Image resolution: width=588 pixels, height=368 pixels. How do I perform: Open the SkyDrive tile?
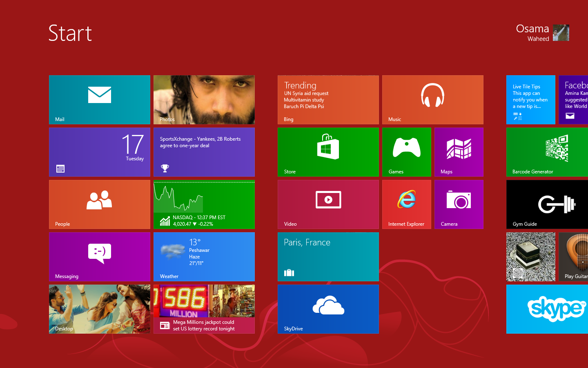coord(328,309)
